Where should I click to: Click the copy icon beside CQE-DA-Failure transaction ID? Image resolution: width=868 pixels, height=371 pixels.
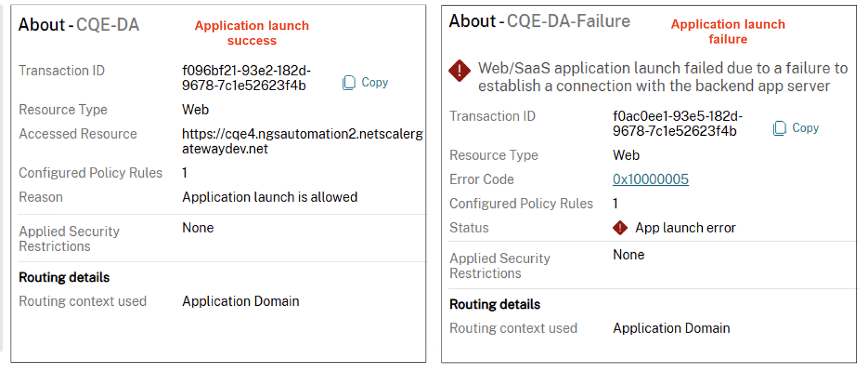tap(780, 128)
